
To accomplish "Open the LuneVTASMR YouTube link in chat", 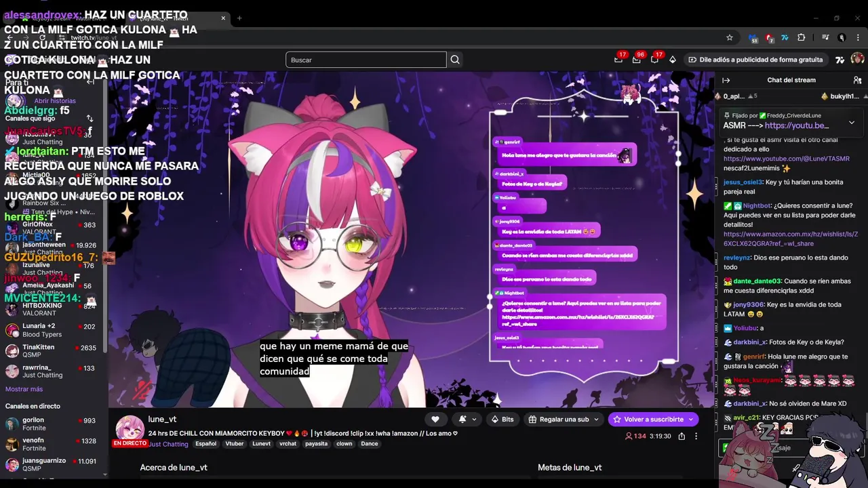I will [786, 159].
